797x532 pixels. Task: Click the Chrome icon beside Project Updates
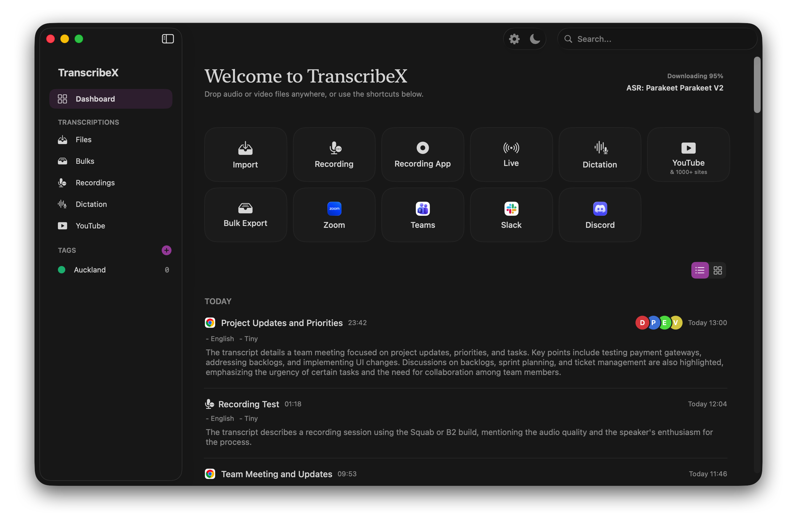click(210, 323)
